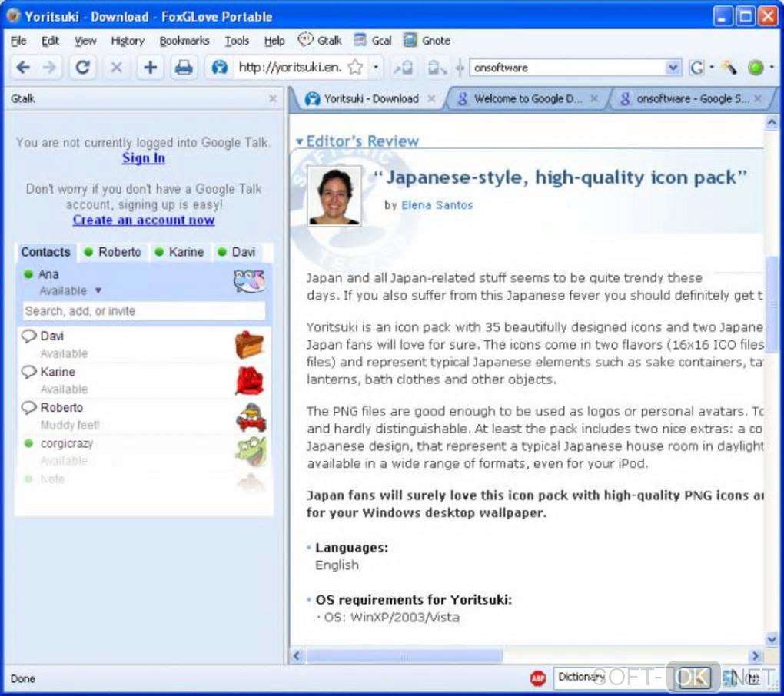Click the reviewer's portrait photo

334,196
